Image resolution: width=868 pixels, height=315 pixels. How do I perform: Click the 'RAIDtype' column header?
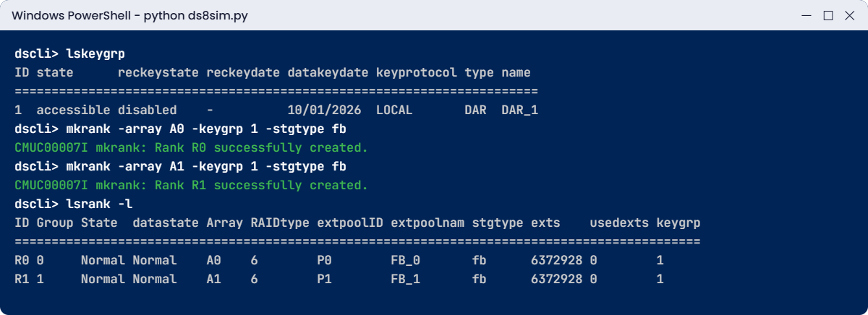280,223
